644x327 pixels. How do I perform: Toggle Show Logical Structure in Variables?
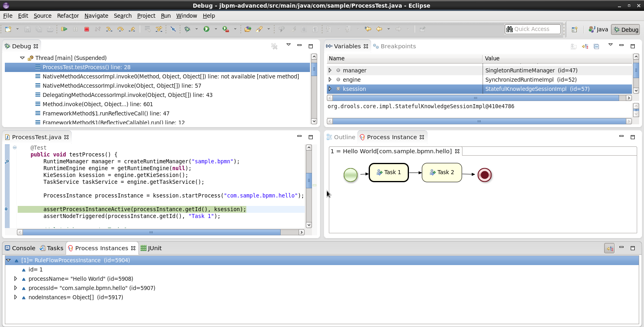point(585,46)
